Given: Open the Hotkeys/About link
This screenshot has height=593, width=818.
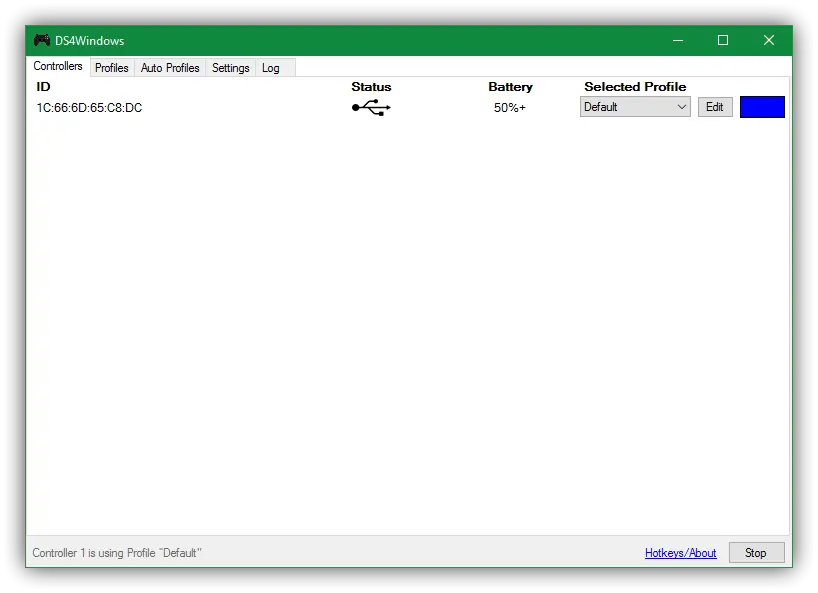Looking at the screenshot, I should pos(680,553).
